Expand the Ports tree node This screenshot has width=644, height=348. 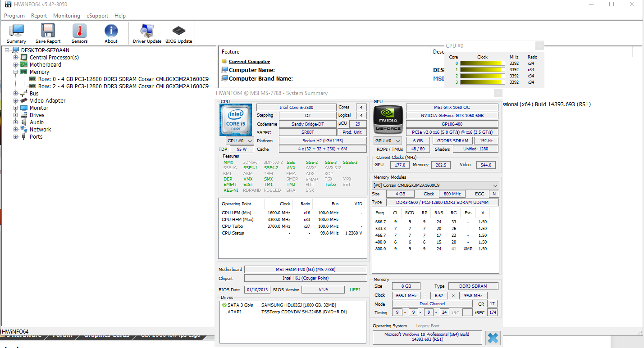tap(16, 136)
